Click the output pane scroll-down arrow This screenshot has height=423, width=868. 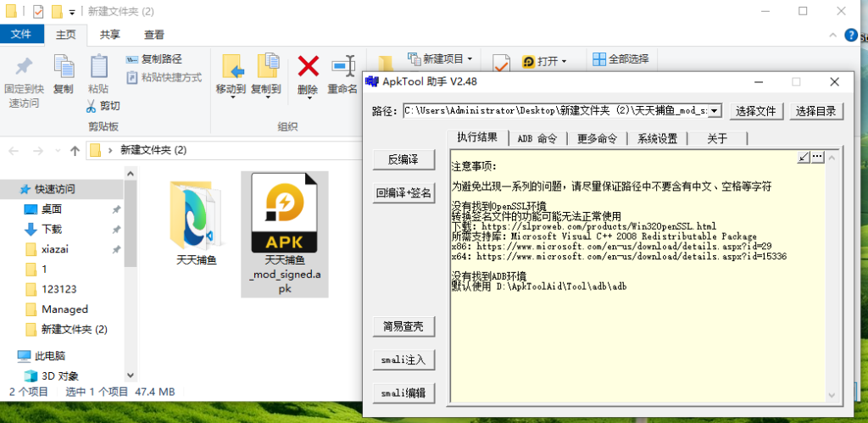pos(832,395)
